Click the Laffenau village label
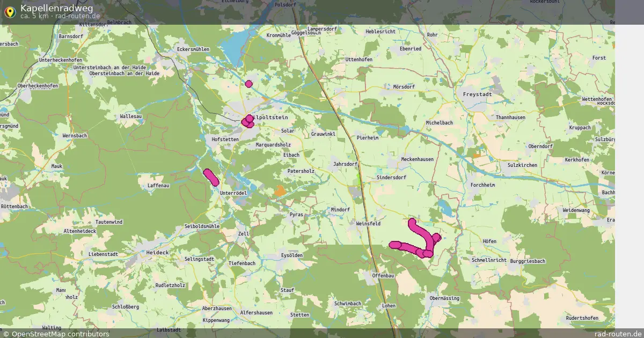The width and height of the screenshot is (644, 338). [x=158, y=186]
